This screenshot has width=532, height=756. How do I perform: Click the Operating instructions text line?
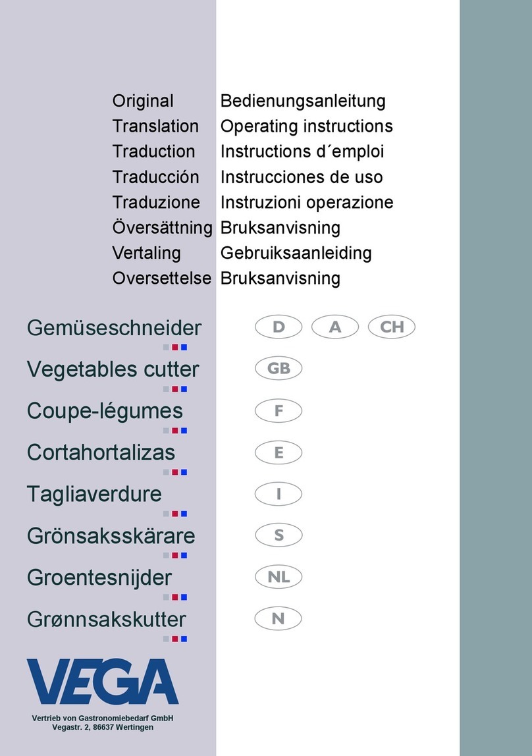[306, 126]
